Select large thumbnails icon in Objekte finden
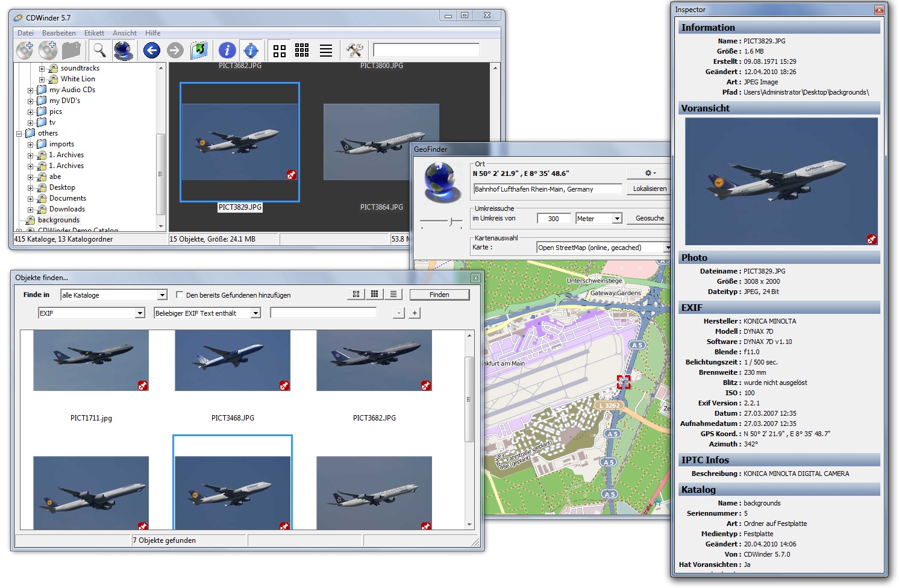This screenshot has height=588, width=899. [x=356, y=294]
